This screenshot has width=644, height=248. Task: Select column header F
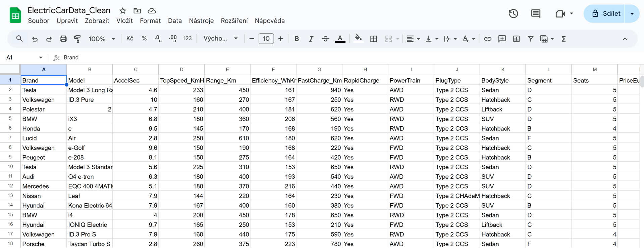pyautogui.click(x=273, y=70)
